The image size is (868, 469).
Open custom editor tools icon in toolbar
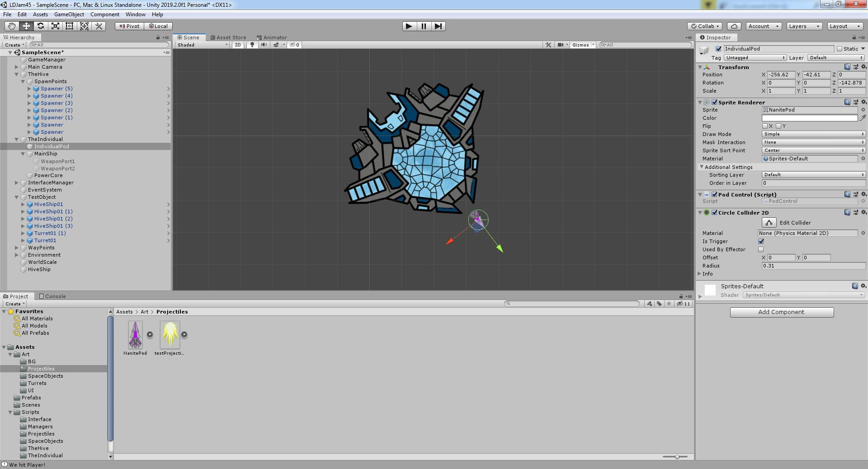click(99, 26)
